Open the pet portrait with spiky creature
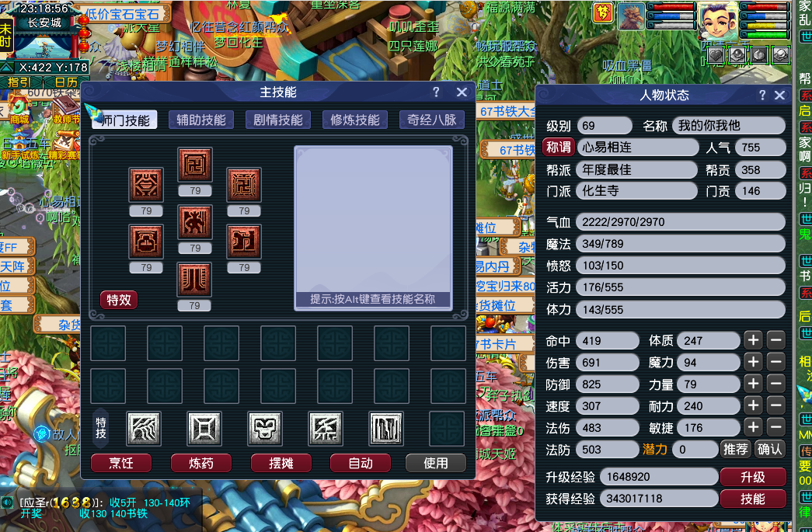 (631, 16)
